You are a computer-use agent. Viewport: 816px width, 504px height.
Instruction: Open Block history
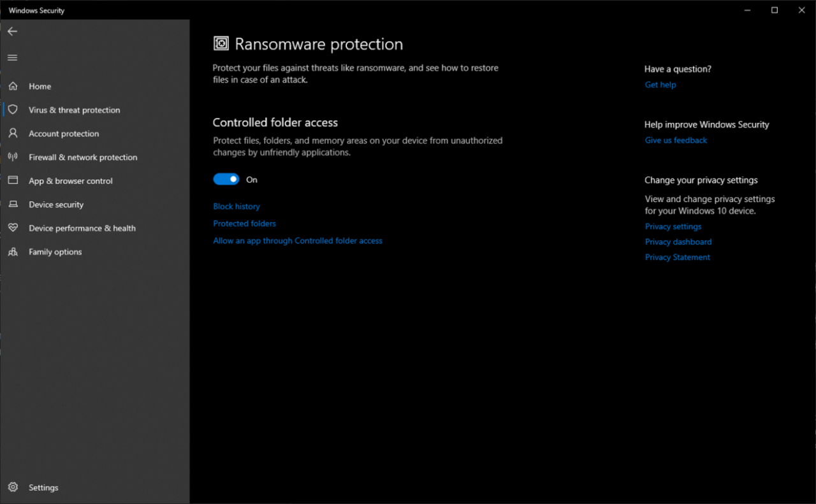[x=236, y=206]
